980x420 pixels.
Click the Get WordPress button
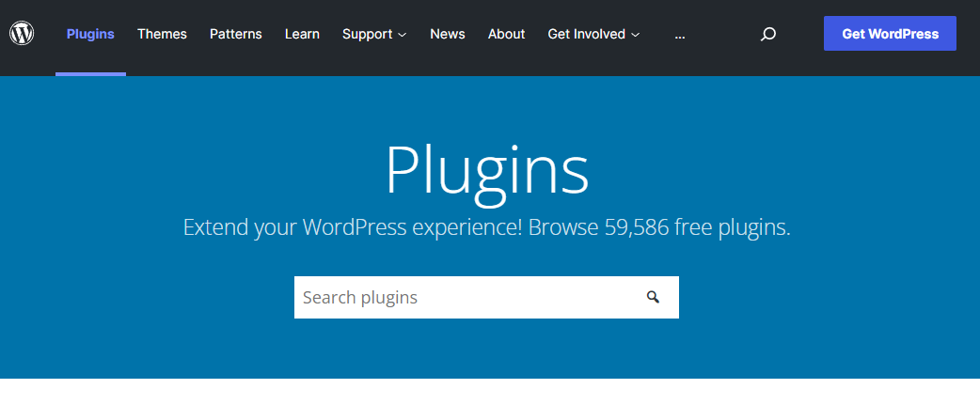(890, 34)
